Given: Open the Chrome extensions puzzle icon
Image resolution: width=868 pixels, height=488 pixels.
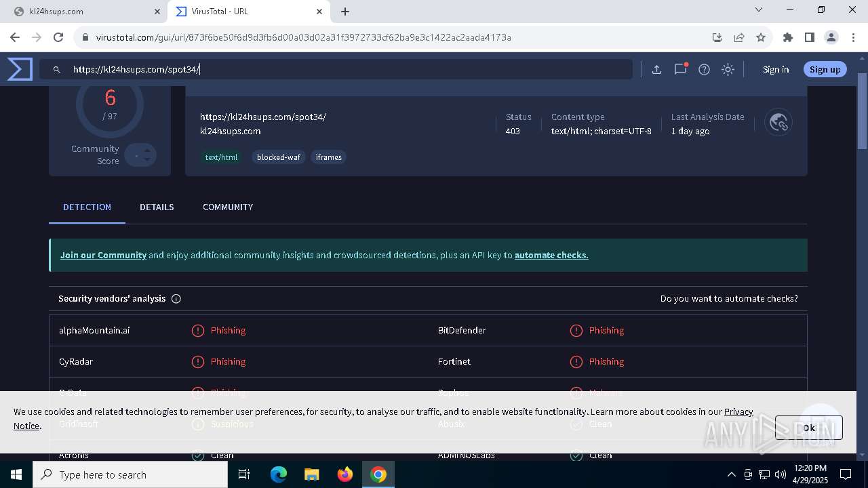Looking at the screenshot, I should [788, 37].
